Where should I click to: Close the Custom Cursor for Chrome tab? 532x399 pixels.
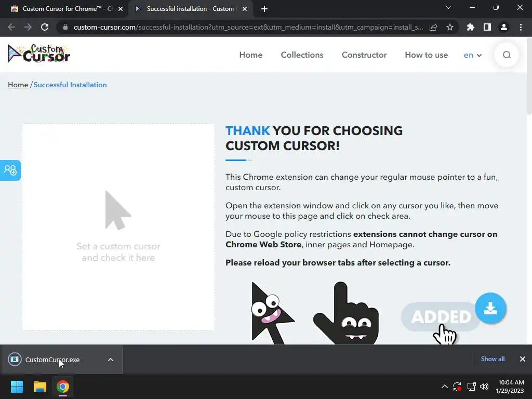pyautogui.click(x=121, y=9)
